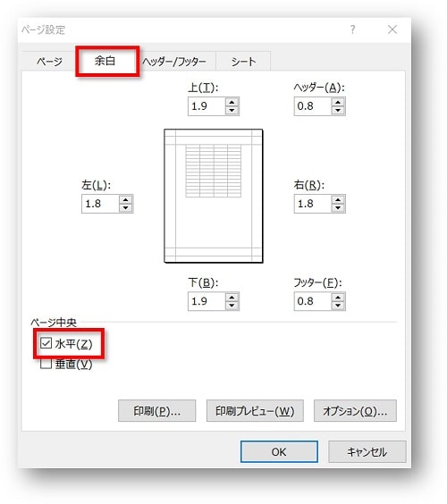Open the ヘッダー/フッター tab
This screenshot has height=504, width=447.
tap(174, 61)
